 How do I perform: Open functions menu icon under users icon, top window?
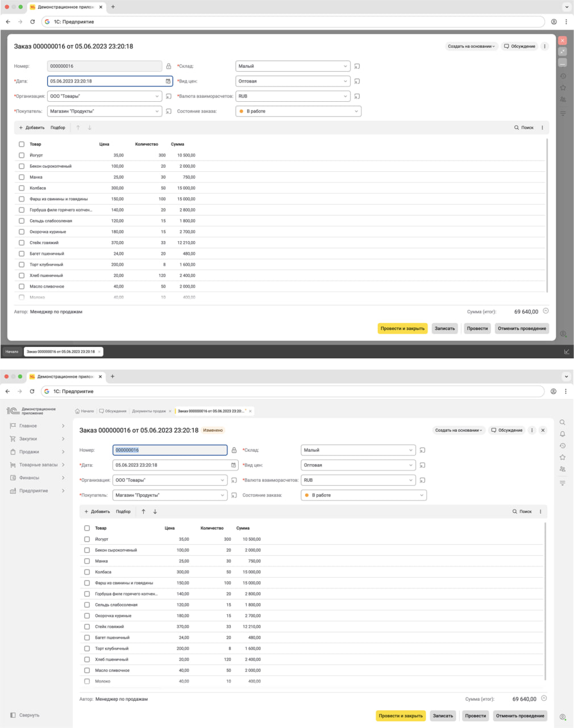(x=563, y=113)
